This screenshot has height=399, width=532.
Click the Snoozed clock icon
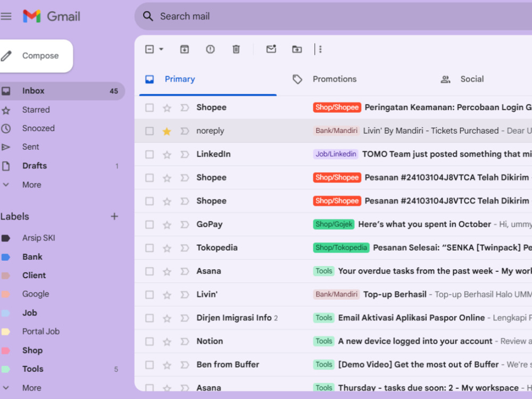6,129
